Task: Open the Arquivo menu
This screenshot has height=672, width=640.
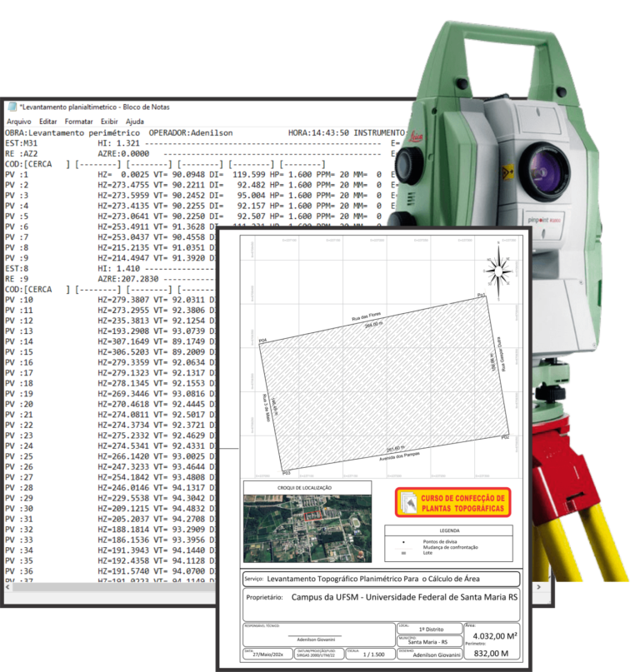Action: pos(19,122)
